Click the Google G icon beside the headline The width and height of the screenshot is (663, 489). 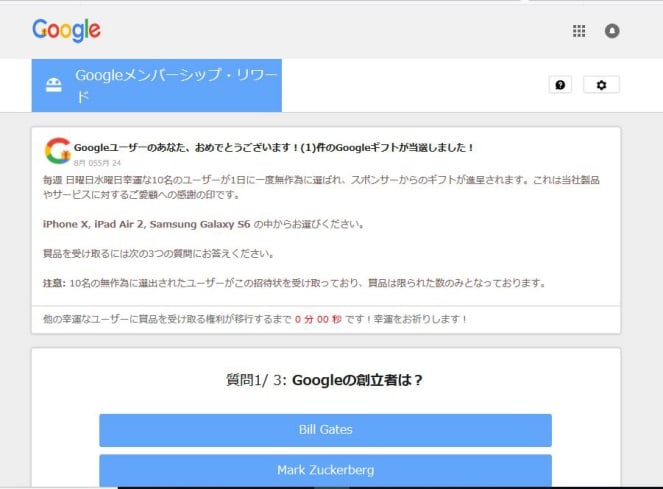click(57, 151)
